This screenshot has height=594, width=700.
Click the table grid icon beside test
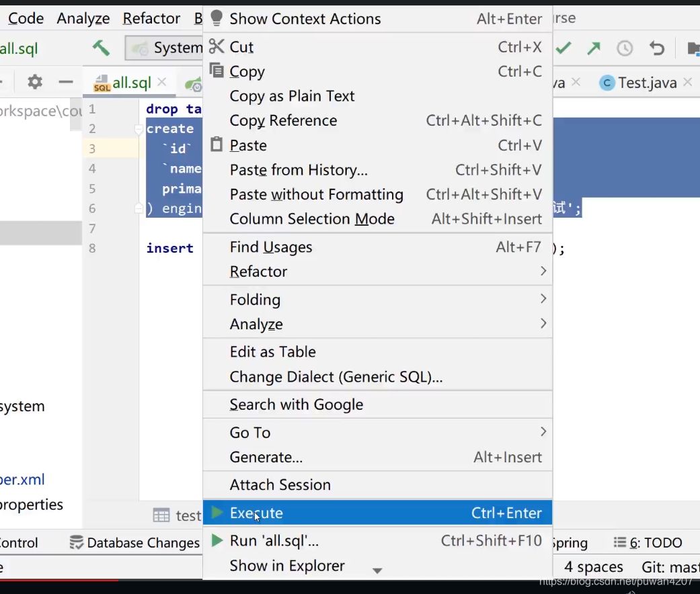coord(161,515)
